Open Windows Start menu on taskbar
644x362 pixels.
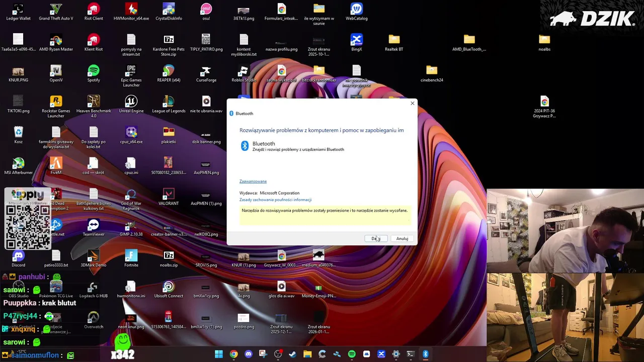click(x=219, y=354)
